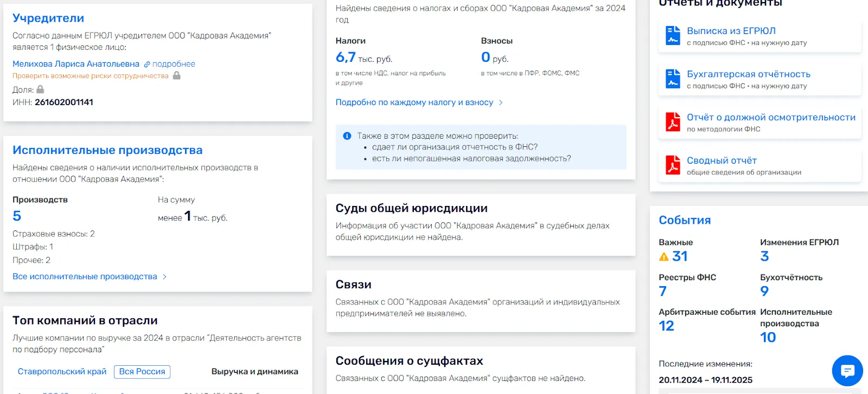
Task: Click the lock icon next to Доля
Action: pos(40,89)
